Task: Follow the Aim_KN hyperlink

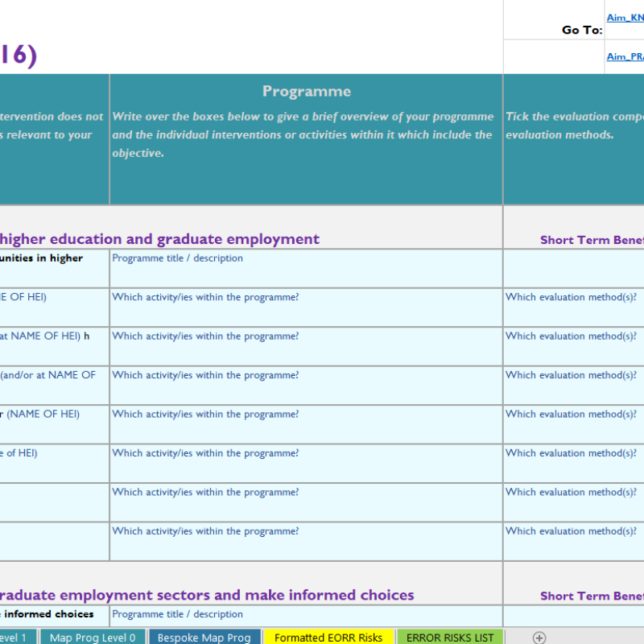Action: [x=625, y=18]
